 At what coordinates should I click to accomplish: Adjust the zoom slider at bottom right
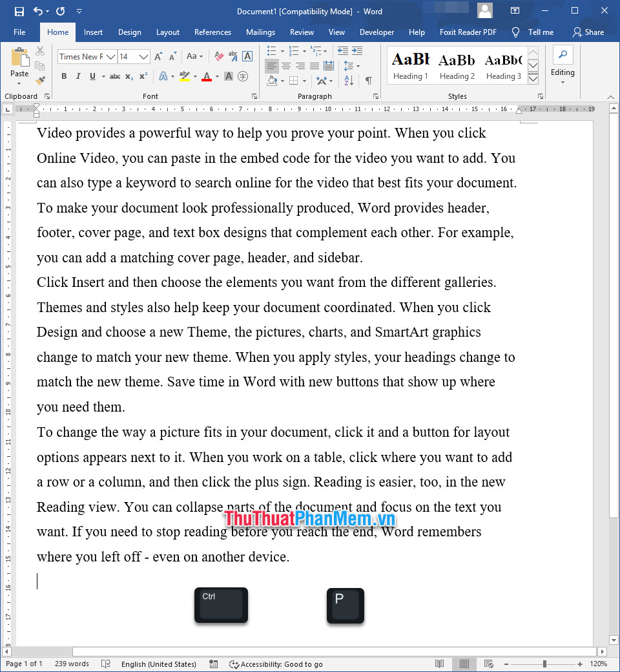tap(544, 664)
